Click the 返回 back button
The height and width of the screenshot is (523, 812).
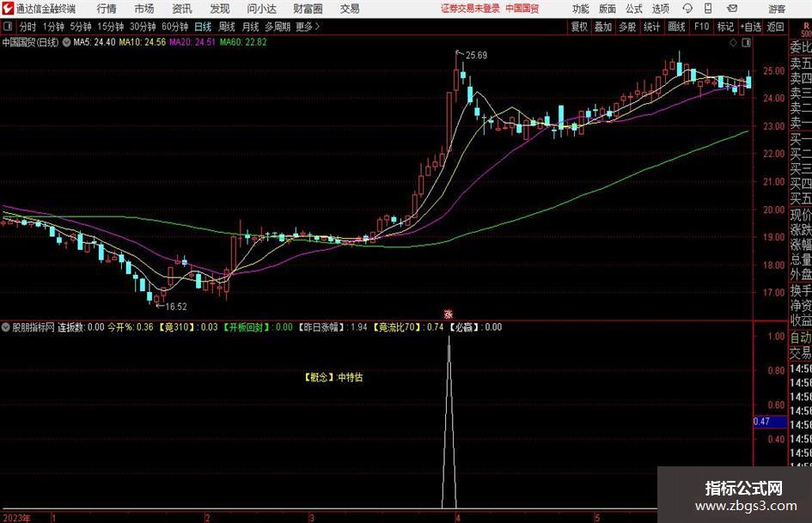click(775, 27)
